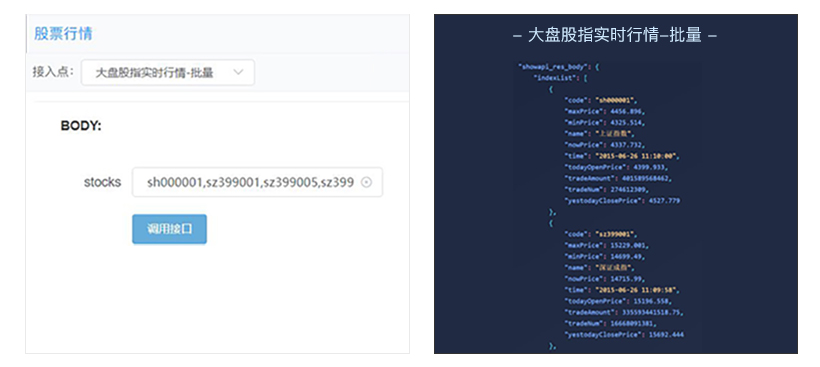Click the stocks field label
Screen dimensions: 820x367
click(x=102, y=182)
